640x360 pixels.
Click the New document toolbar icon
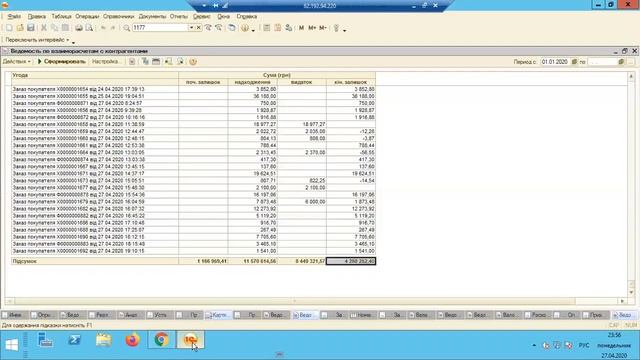pos(9,28)
